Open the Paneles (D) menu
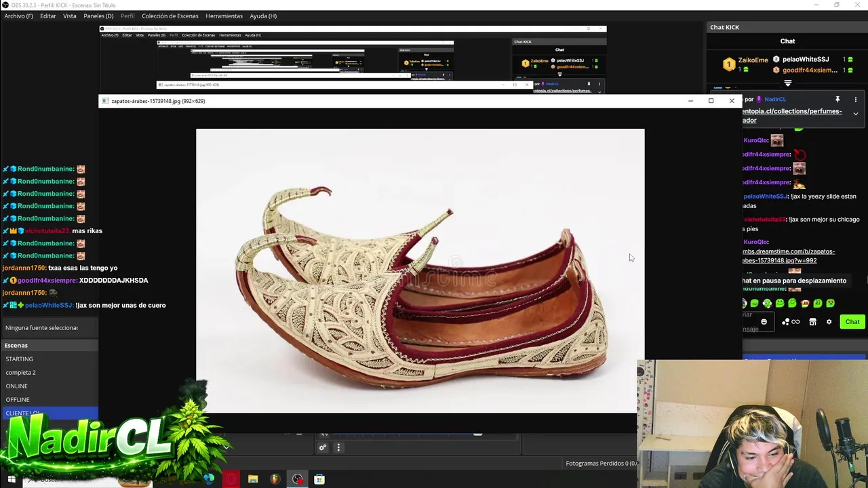The width and height of the screenshot is (868, 488). (98, 16)
